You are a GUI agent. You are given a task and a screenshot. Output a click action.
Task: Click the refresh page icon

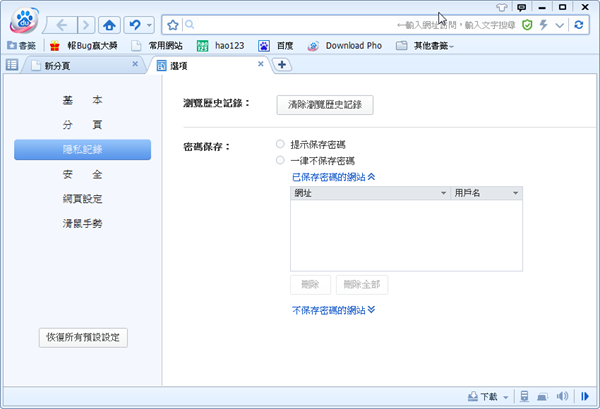pos(579,25)
